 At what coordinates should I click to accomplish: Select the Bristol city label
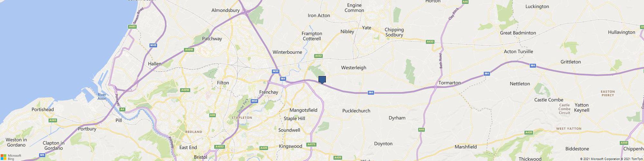(x=201, y=157)
